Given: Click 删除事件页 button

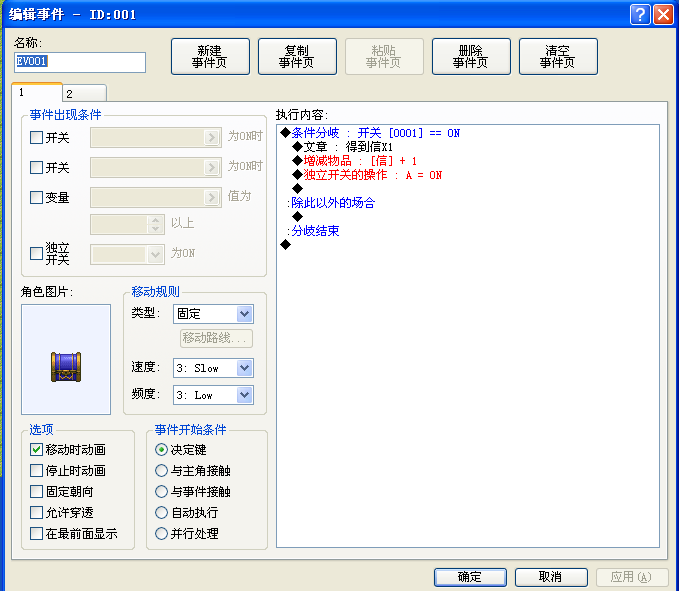Looking at the screenshot, I should (x=471, y=56).
